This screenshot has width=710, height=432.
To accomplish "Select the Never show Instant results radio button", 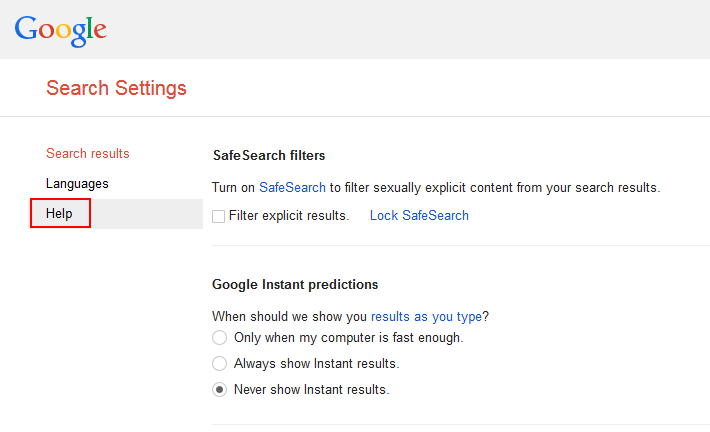I will (220, 390).
